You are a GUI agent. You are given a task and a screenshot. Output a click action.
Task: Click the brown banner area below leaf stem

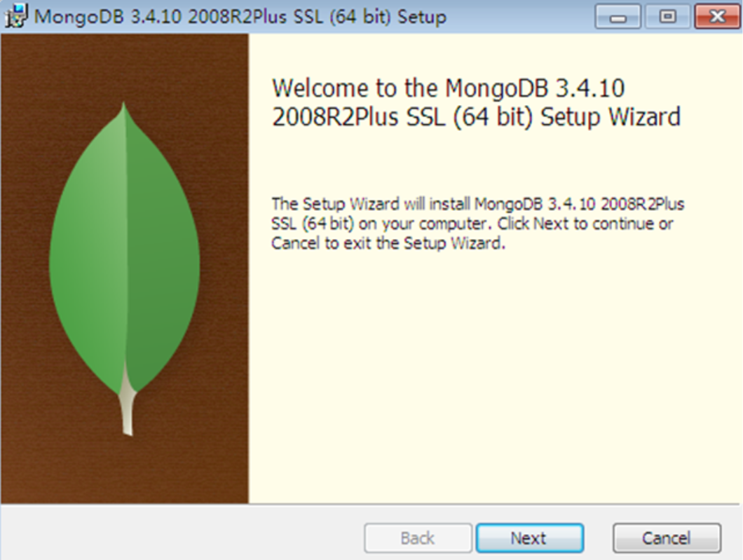coord(124,469)
